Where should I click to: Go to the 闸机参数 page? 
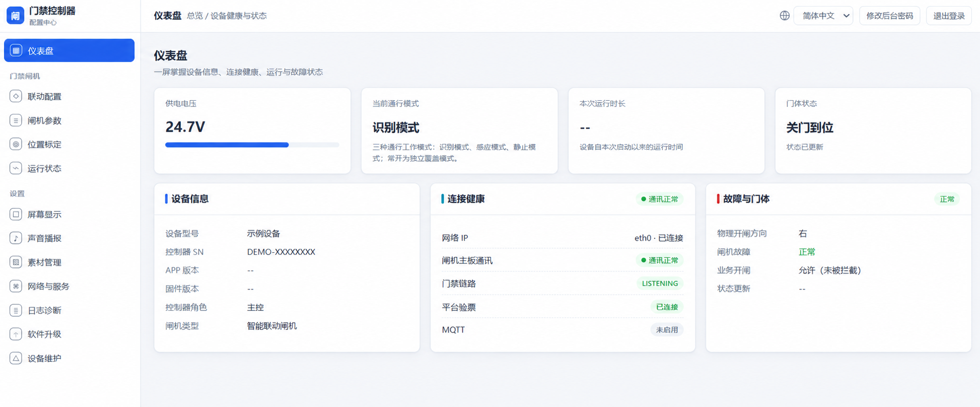point(69,120)
